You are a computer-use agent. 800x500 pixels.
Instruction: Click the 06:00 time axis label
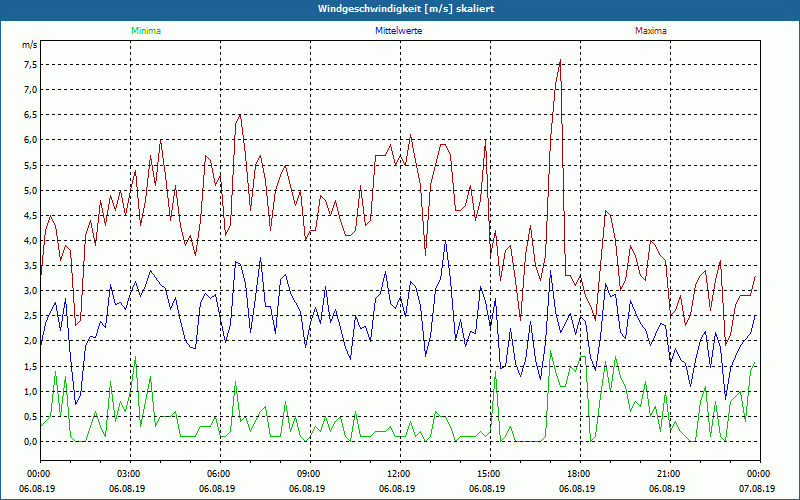coord(218,473)
